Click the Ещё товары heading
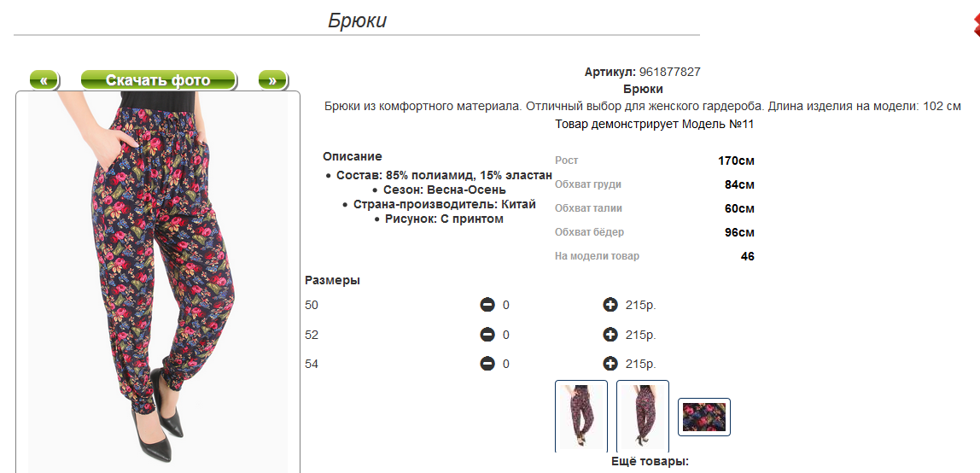Viewport: 980px width, 473px height. coord(650,462)
